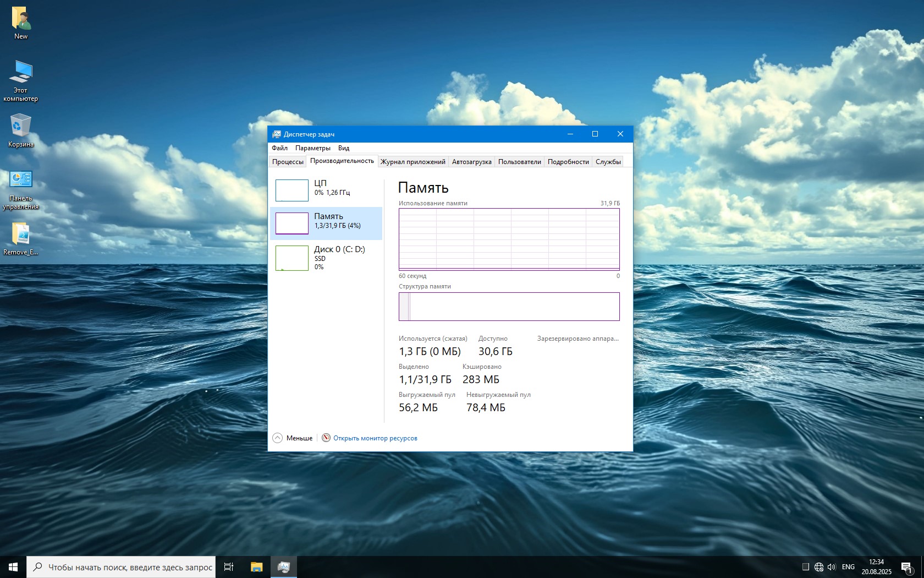Click the volume speaker tray icon
Image resolution: width=924 pixels, height=578 pixels.
pos(832,567)
